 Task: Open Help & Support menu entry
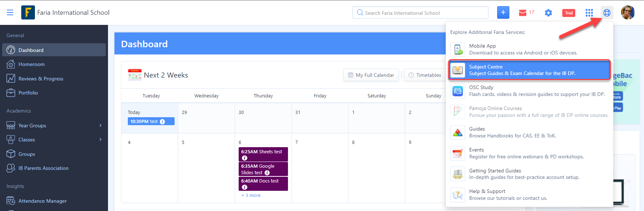529,195
